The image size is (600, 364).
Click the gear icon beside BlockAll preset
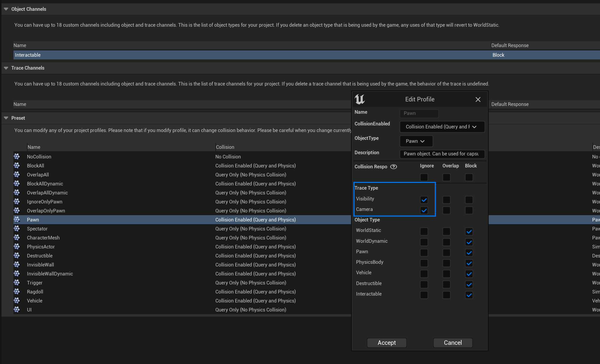pyautogui.click(x=17, y=165)
